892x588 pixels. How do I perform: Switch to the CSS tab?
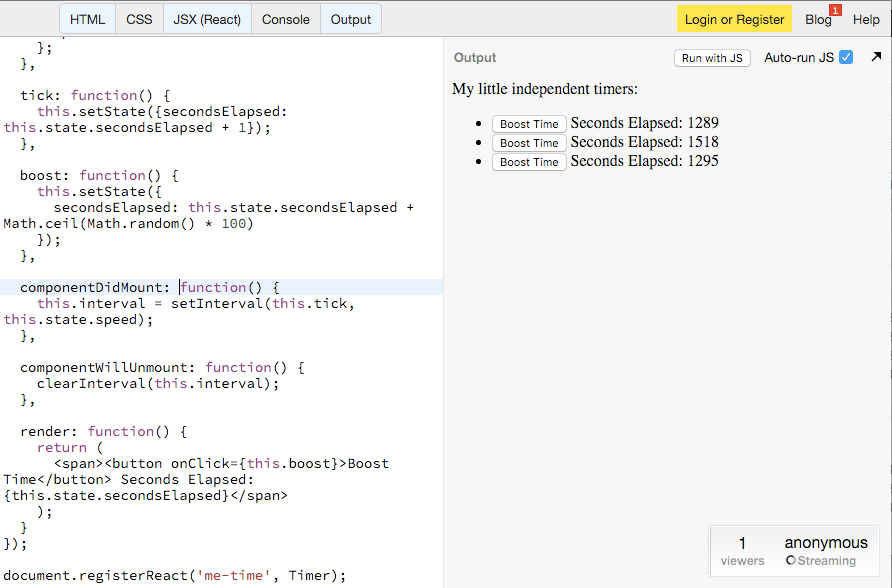139,18
